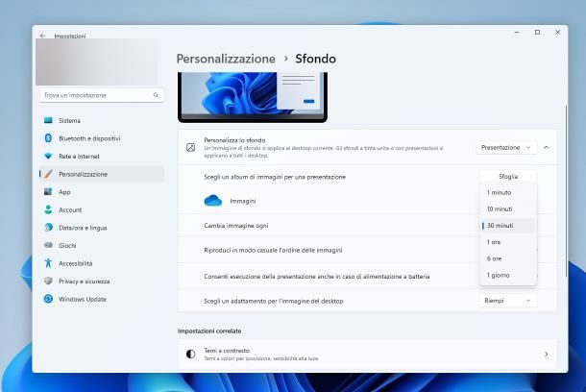Click the Cambia immagine ogni label

pos(235,226)
